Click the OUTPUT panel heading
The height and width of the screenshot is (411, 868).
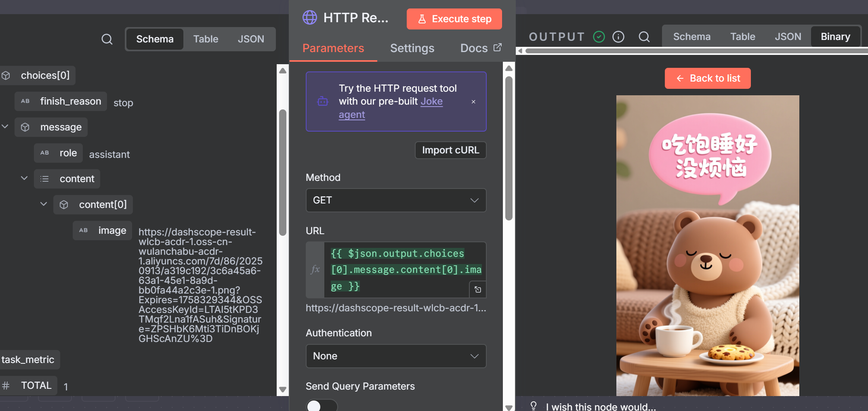[557, 37]
